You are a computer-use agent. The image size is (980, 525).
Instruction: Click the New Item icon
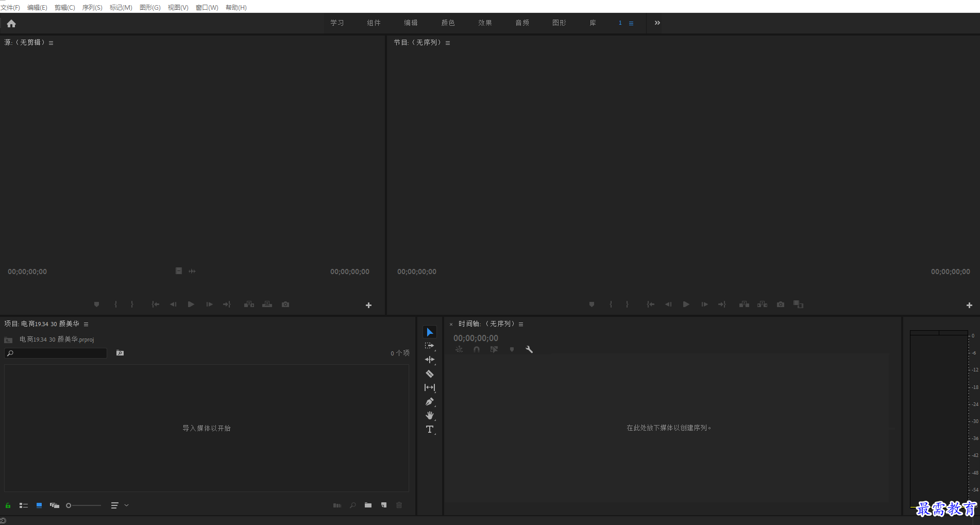click(x=384, y=505)
